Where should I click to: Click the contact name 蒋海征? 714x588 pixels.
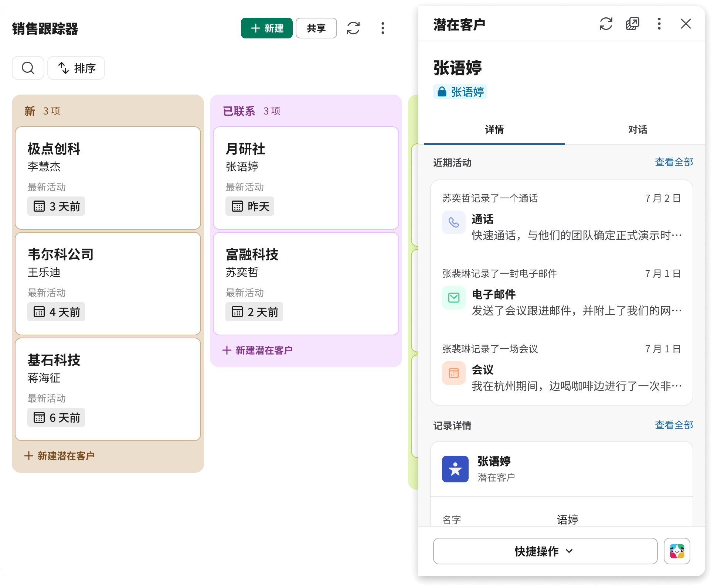pos(44,378)
